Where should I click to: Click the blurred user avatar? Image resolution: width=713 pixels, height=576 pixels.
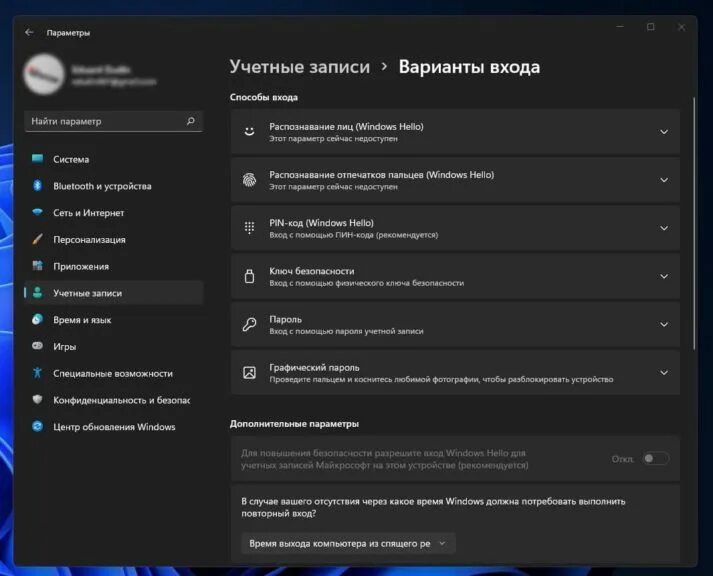[x=44, y=74]
